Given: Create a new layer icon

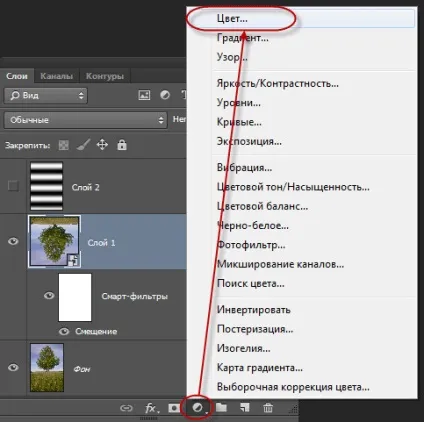Looking at the screenshot, I should pyautogui.click(x=245, y=408).
